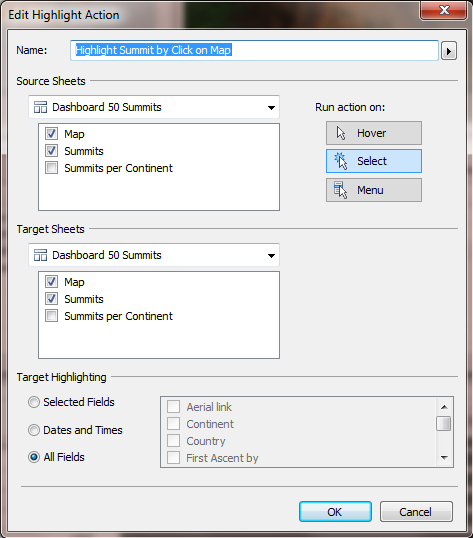Click dashboard icon in Target Sheets dropdown
This screenshot has height=538, width=473.
tap(40, 255)
